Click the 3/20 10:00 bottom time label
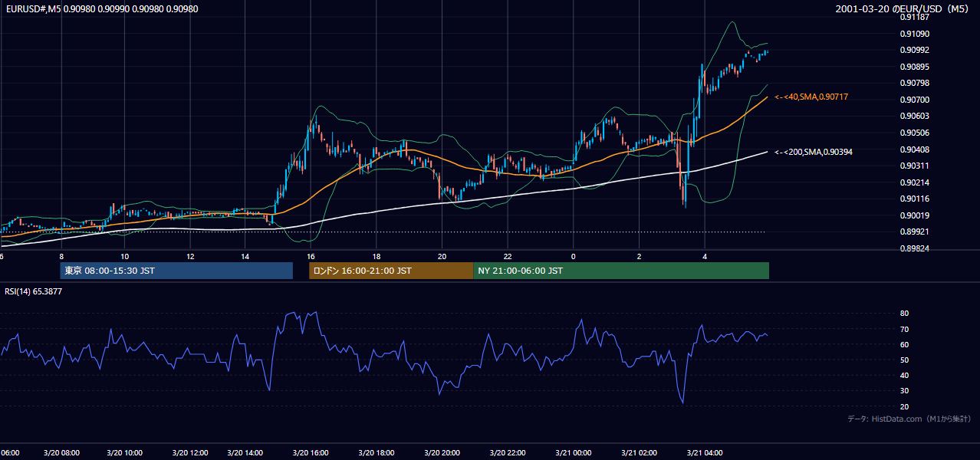980x460 pixels. click(x=123, y=453)
